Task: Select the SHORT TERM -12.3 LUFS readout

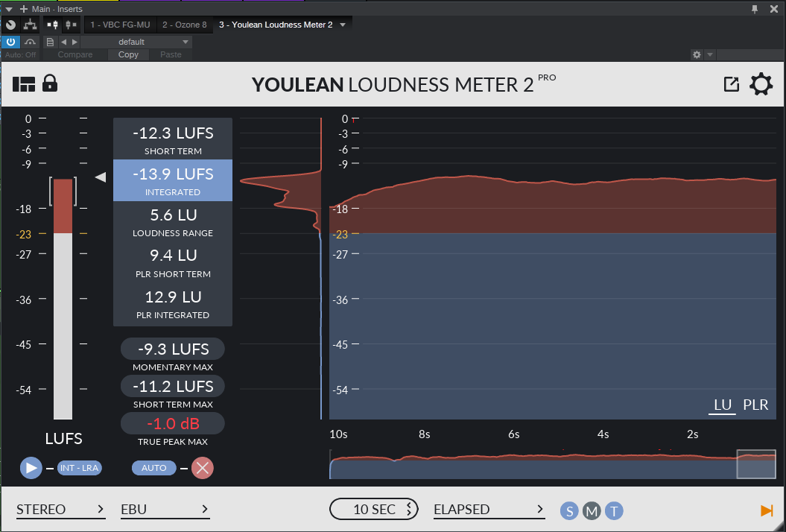Action: coord(173,139)
